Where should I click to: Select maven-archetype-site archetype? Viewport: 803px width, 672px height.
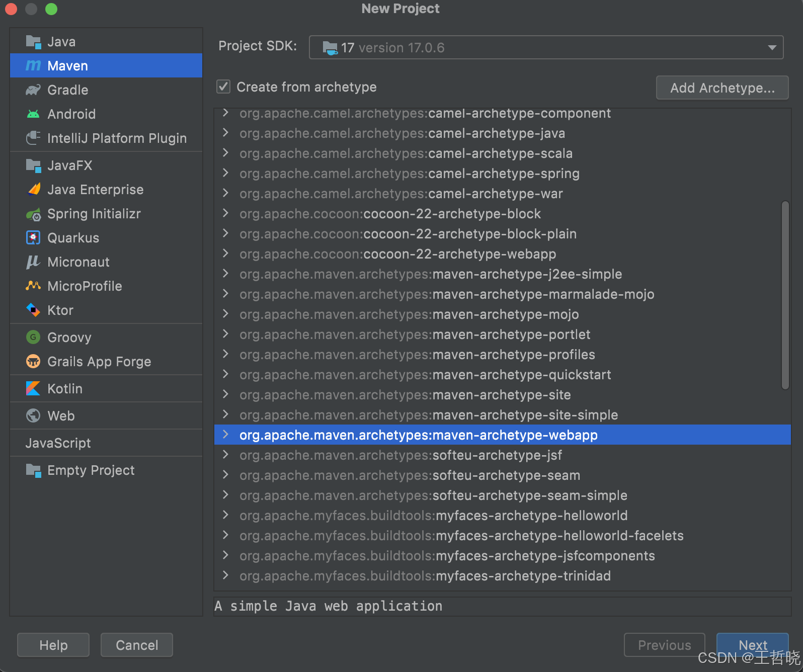pos(503,395)
